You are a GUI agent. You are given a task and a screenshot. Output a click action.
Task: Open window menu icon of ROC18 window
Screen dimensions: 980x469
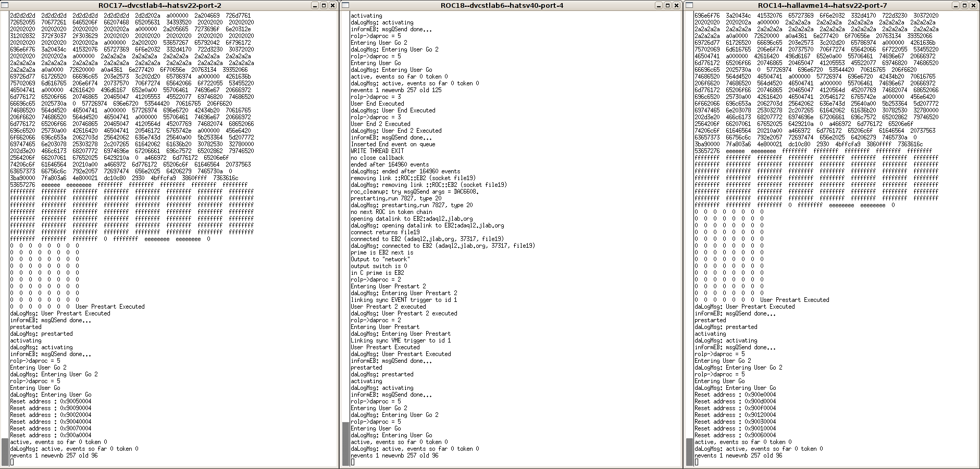[x=345, y=5]
